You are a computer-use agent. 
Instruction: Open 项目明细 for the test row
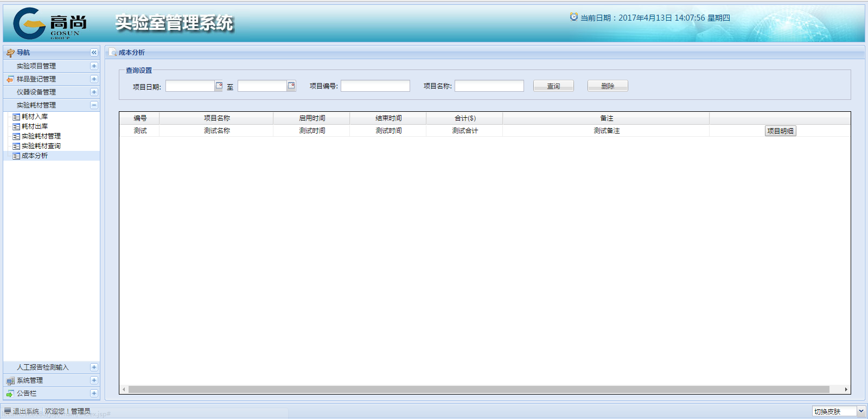780,131
